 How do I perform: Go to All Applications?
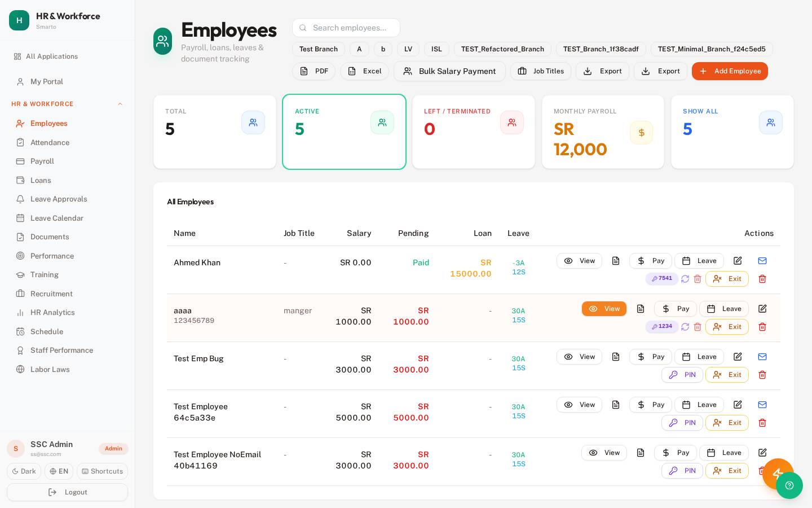(x=67, y=56)
